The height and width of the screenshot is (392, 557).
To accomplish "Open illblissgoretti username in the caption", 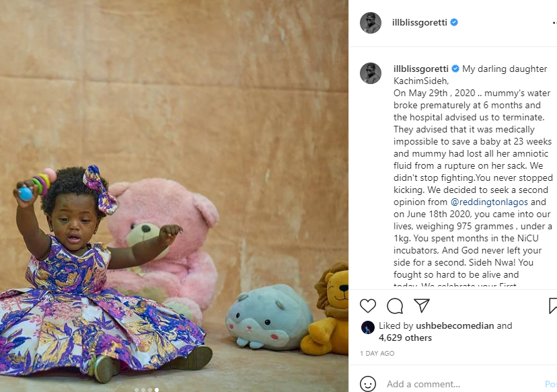I will (421, 69).
